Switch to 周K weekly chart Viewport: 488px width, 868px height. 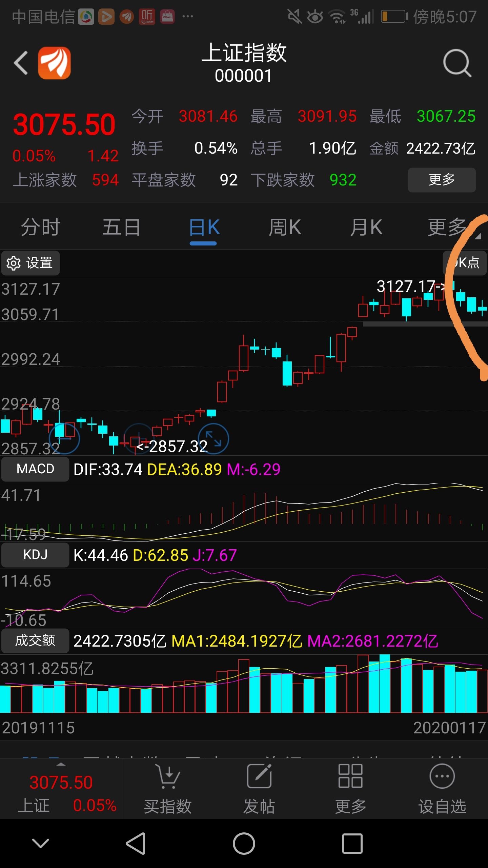click(285, 227)
